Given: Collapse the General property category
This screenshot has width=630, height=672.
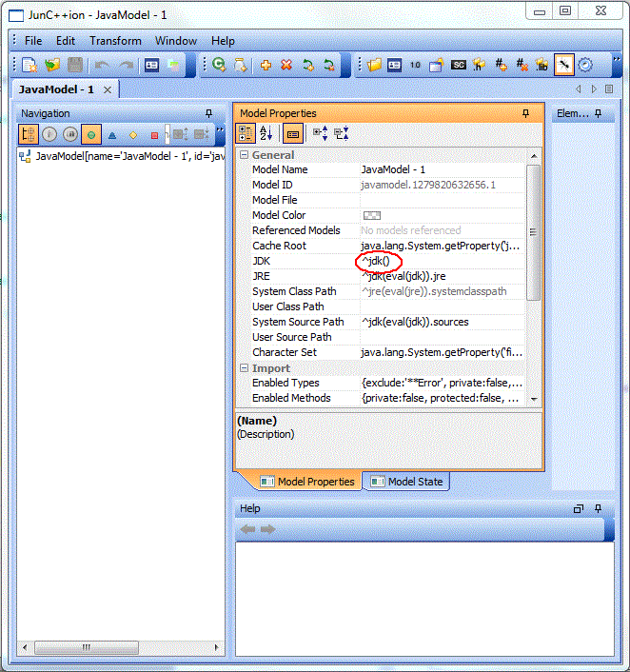Looking at the screenshot, I should (244, 155).
